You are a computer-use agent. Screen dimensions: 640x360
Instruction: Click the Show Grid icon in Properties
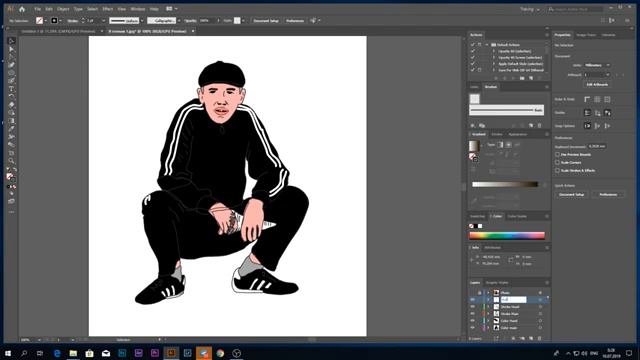point(597,99)
